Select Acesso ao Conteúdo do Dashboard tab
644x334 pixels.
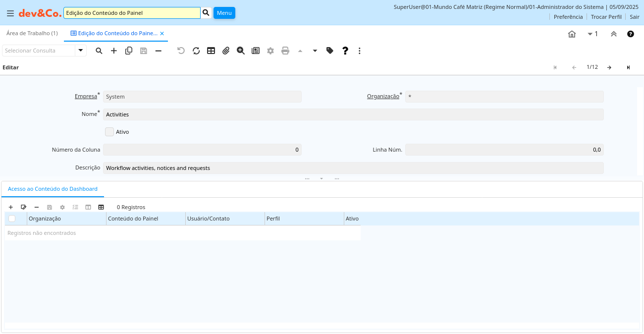click(53, 189)
